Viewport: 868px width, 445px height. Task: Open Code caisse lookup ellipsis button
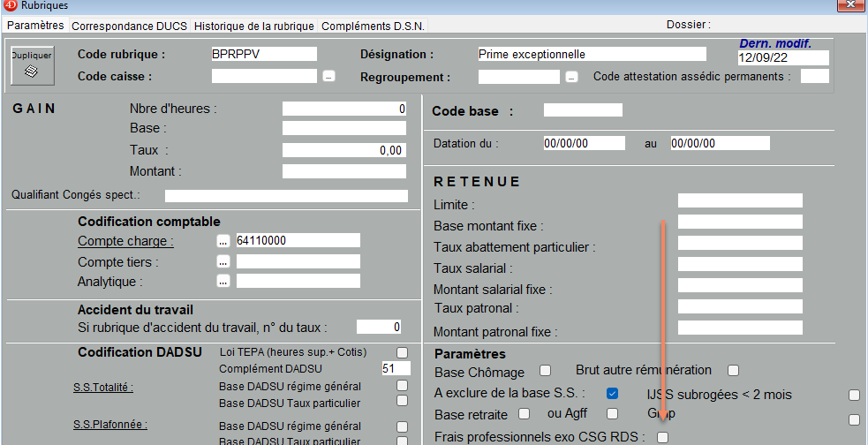point(328,77)
